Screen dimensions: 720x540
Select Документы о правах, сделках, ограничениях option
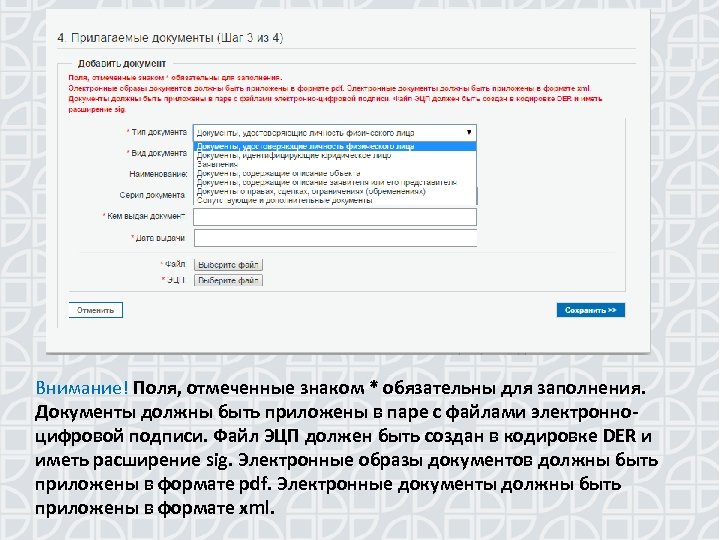coord(335,191)
